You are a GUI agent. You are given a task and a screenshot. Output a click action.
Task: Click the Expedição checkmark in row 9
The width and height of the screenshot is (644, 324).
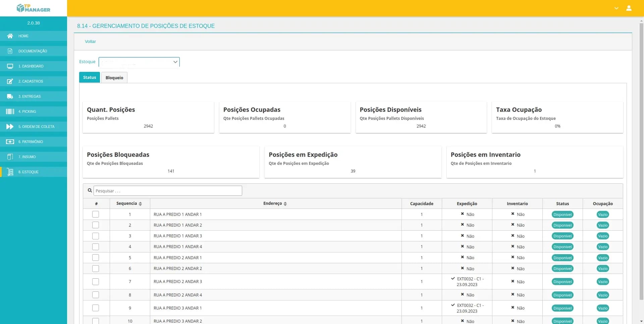pyautogui.click(x=453, y=305)
